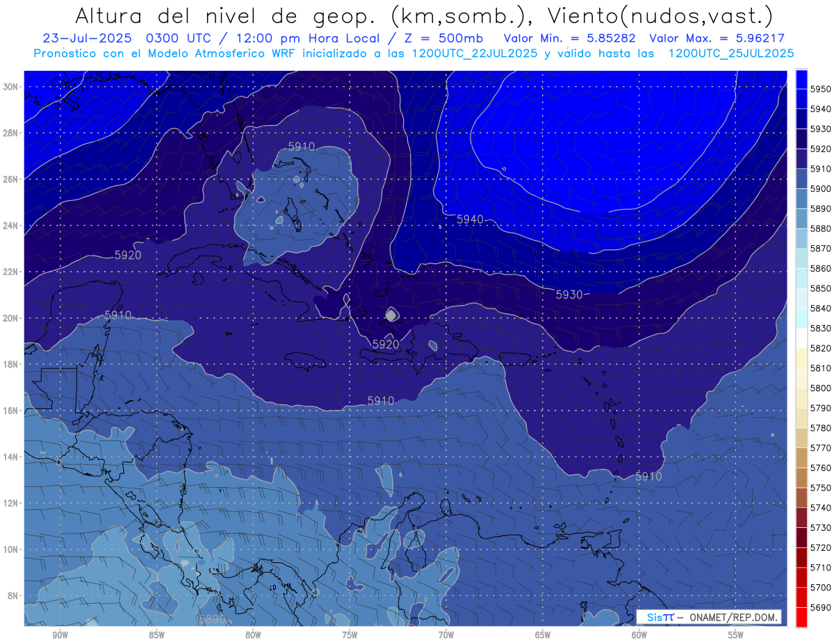Click the '18N' latitude axis label
The width and height of the screenshot is (834, 644).
pos(11,365)
